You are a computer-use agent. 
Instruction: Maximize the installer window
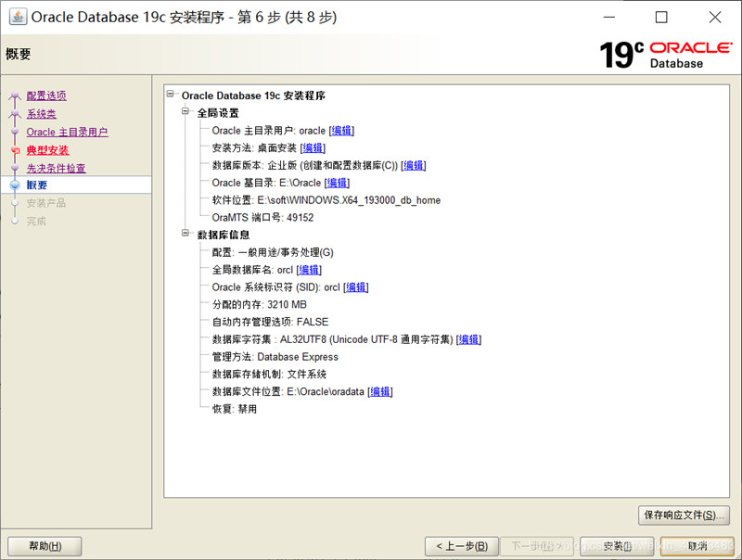(x=661, y=17)
